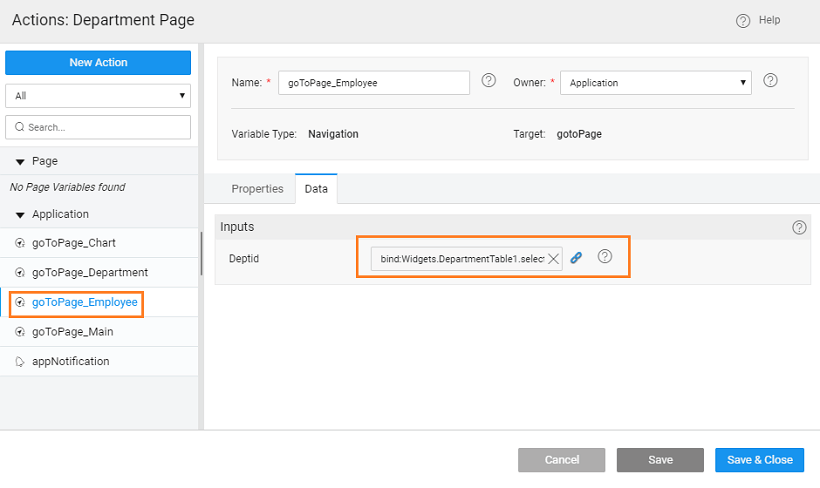Select goToPage_Department action in list

89,272
